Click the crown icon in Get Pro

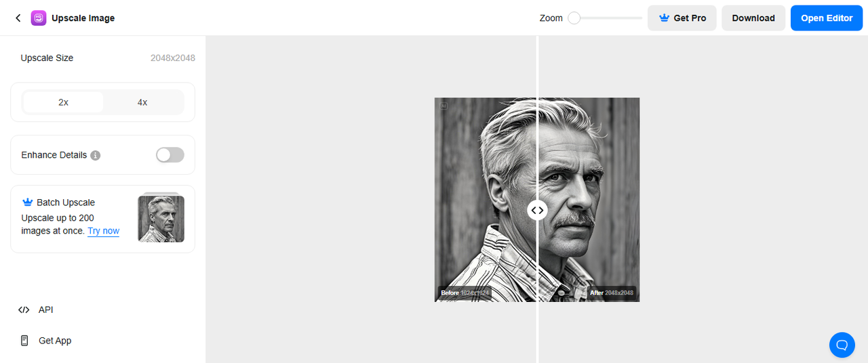pos(664,18)
